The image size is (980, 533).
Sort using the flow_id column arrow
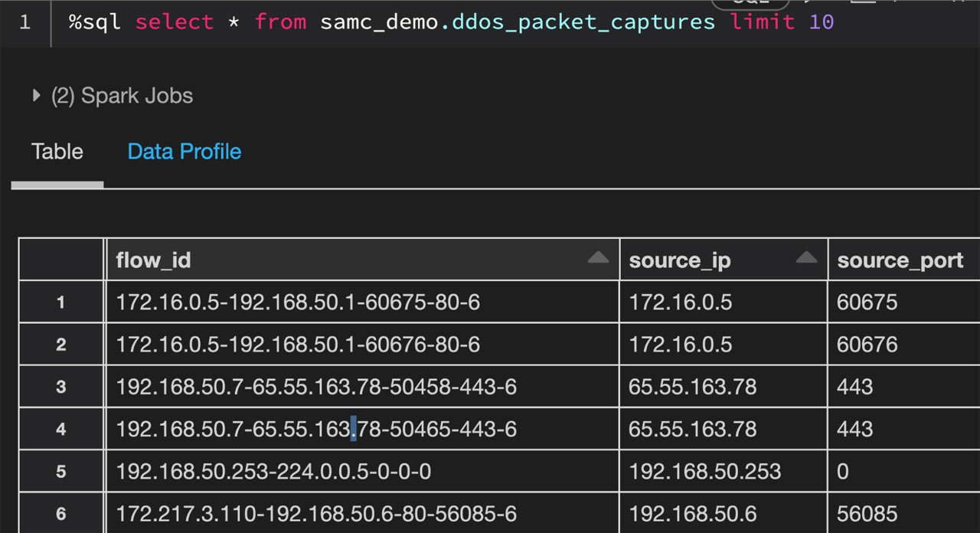point(598,258)
